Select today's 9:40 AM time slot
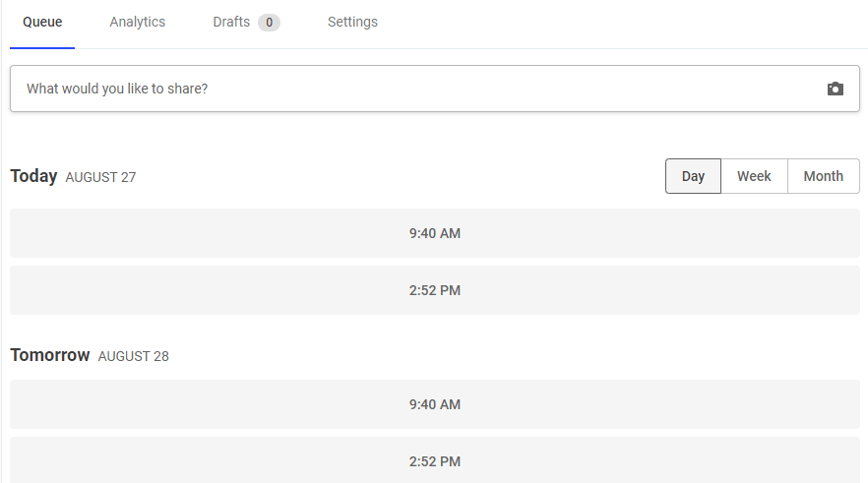The image size is (868, 483). (435, 233)
